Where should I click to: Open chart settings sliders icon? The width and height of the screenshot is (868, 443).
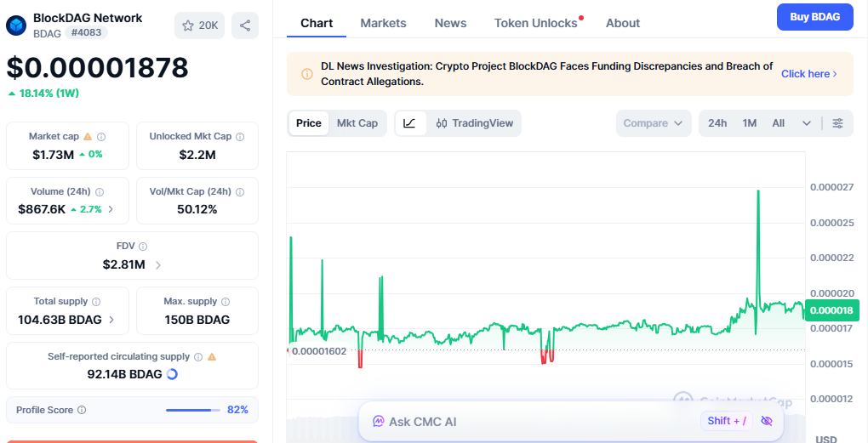[837, 123]
